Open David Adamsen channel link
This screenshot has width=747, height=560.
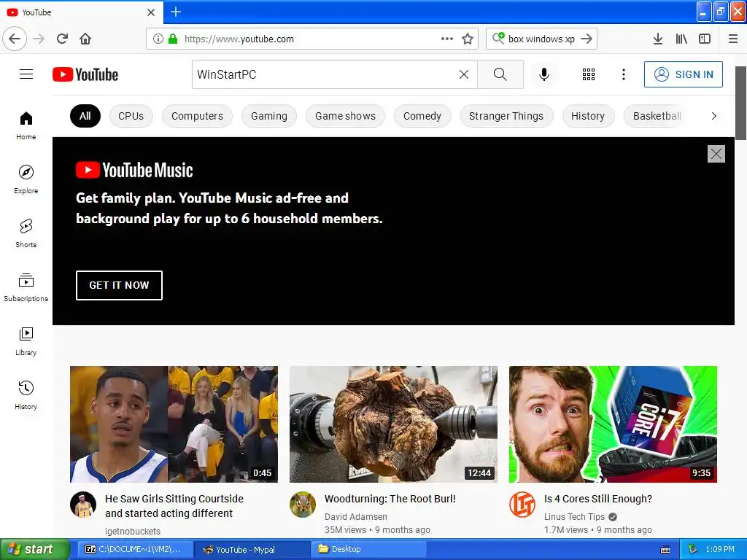(x=356, y=517)
